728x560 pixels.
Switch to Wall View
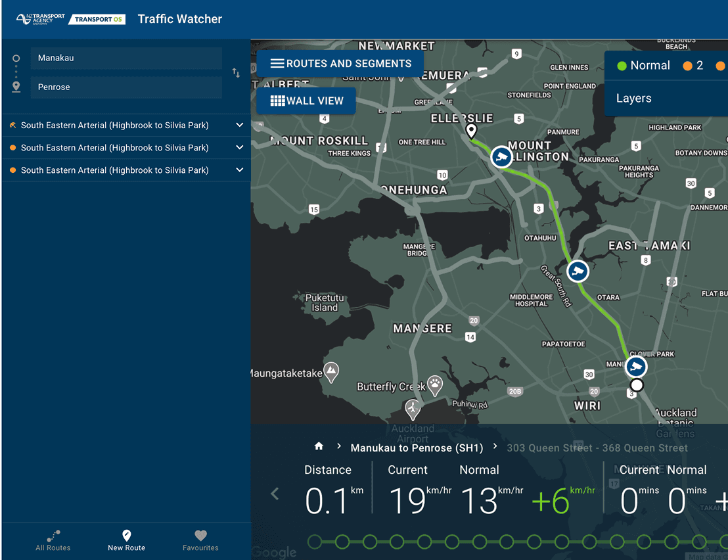coord(306,101)
